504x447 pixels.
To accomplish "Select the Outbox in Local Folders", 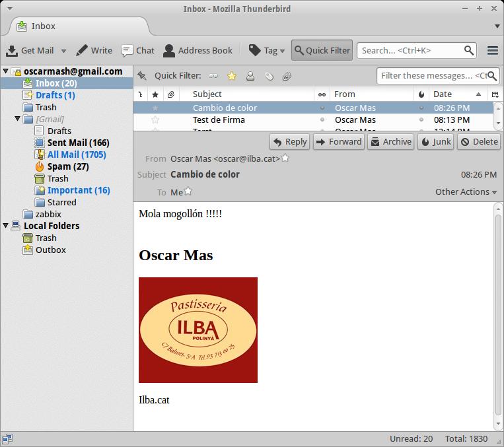I will pos(44,250).
